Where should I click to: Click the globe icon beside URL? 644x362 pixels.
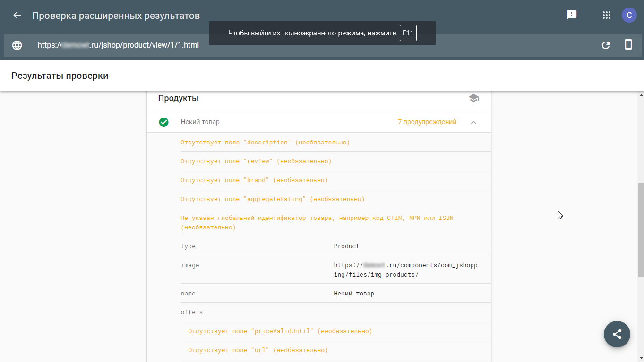point(17,45)
